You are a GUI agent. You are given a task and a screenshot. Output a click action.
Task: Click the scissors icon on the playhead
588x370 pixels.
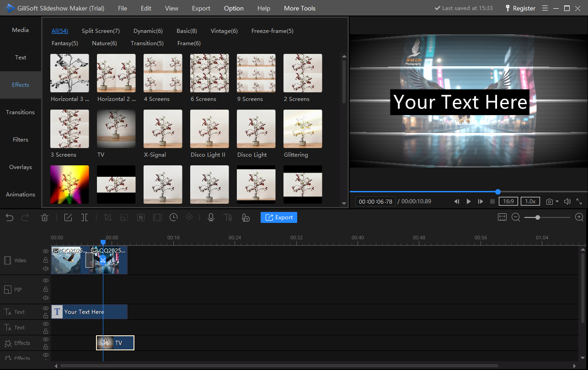point(103,260)
